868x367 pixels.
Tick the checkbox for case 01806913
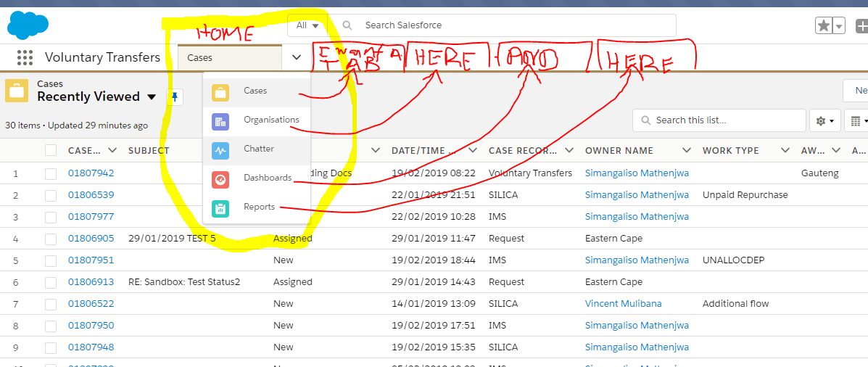(x=51, y=282)
